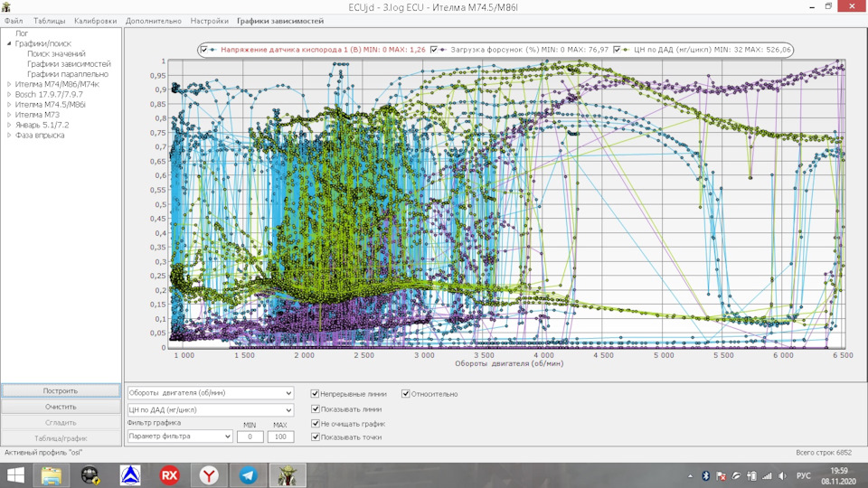The height and width of the screenshot is (488, 868).
Task: Click the 'Построить' button
Action: click(x=61, y=391)
